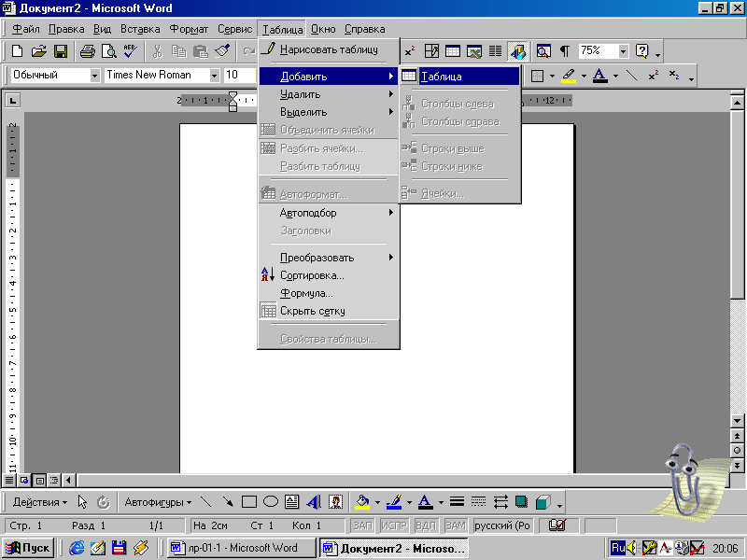Insert a Text Box from the drawing toolbar

pyautogui.click(x=291, y=502)
